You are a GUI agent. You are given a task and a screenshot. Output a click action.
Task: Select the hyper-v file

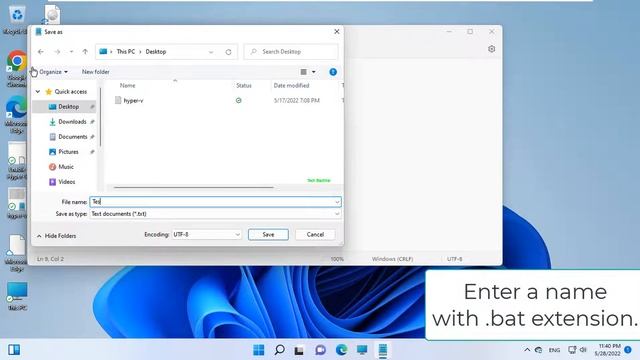tap(133, 100)
